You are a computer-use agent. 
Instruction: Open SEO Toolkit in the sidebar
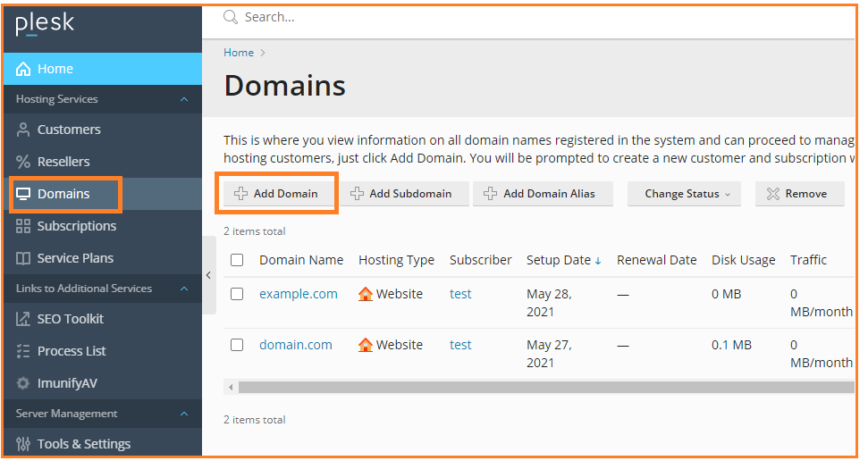pyautogui.click(x=103, y=319)
